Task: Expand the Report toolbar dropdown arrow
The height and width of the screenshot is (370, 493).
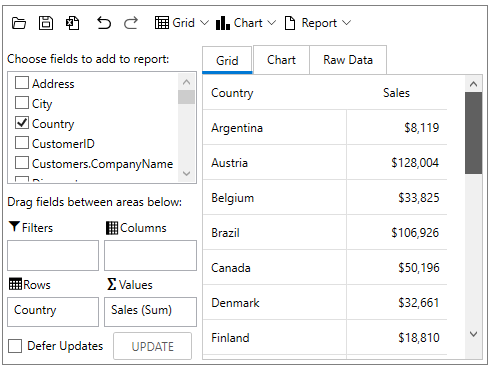Action: tap(346, 23)
